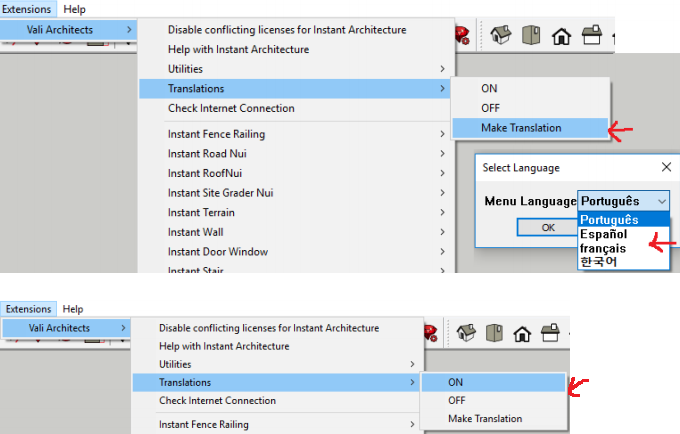Screen dimensions: 680x434
Task: Expand Instant Site Grader Nui submenu
Action: point(297,193)
